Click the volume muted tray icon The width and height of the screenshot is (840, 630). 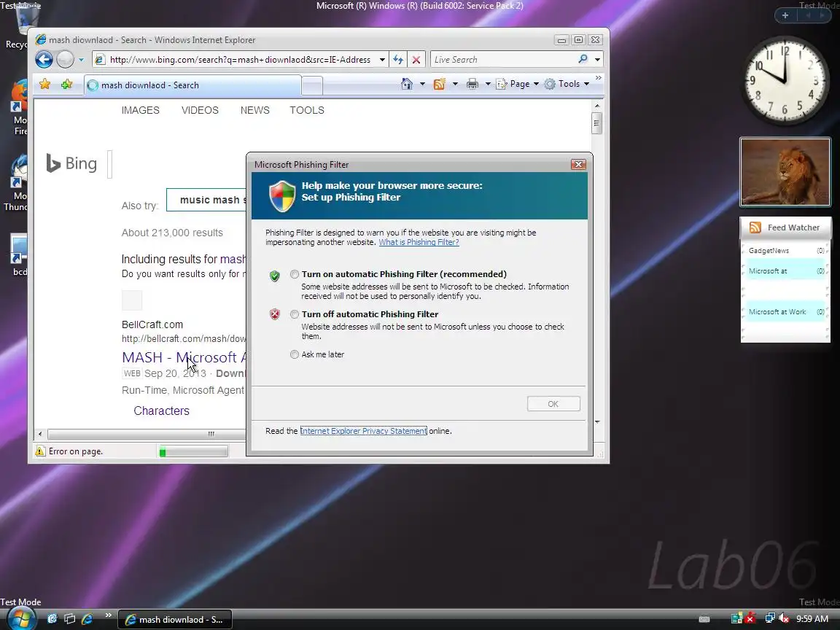coord(784,618)
